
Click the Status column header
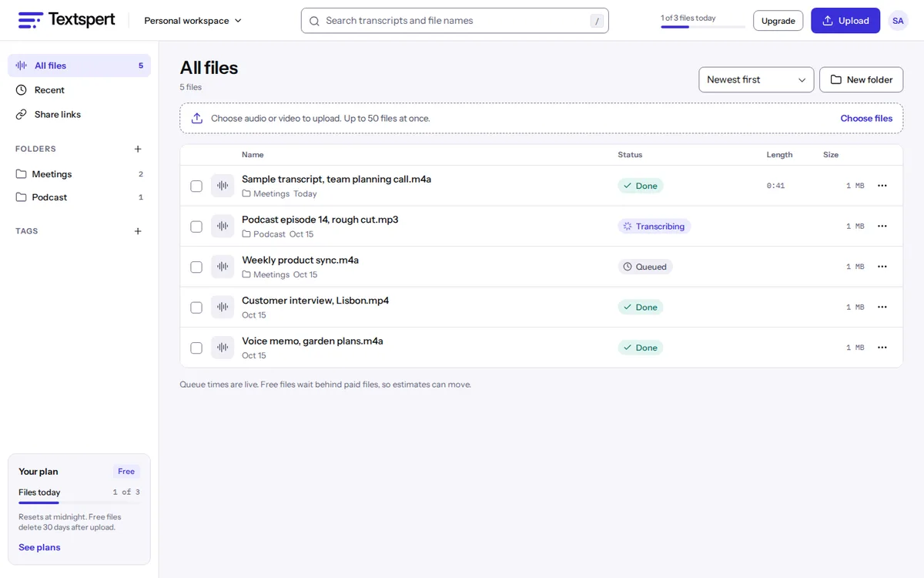point(630,155)
